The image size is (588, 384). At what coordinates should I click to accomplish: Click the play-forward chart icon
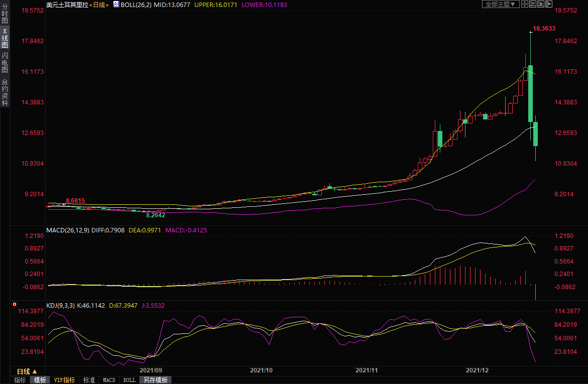(541, 4)
